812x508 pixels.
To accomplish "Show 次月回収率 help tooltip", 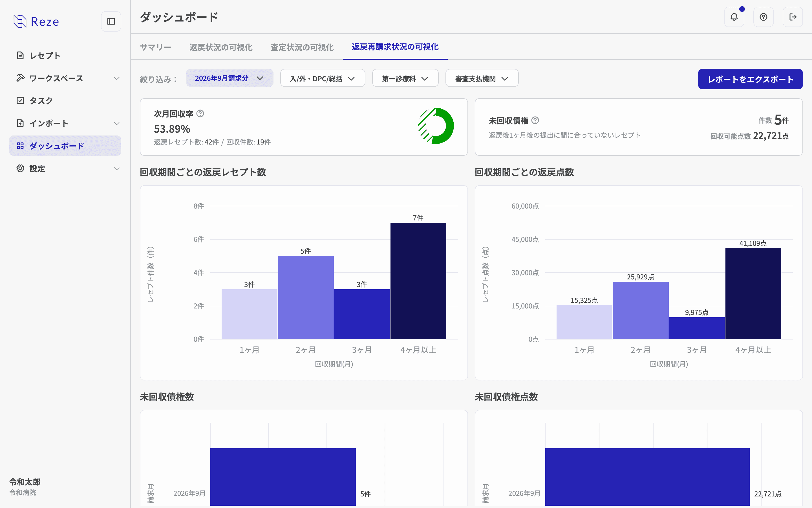I will click(200, 113).
